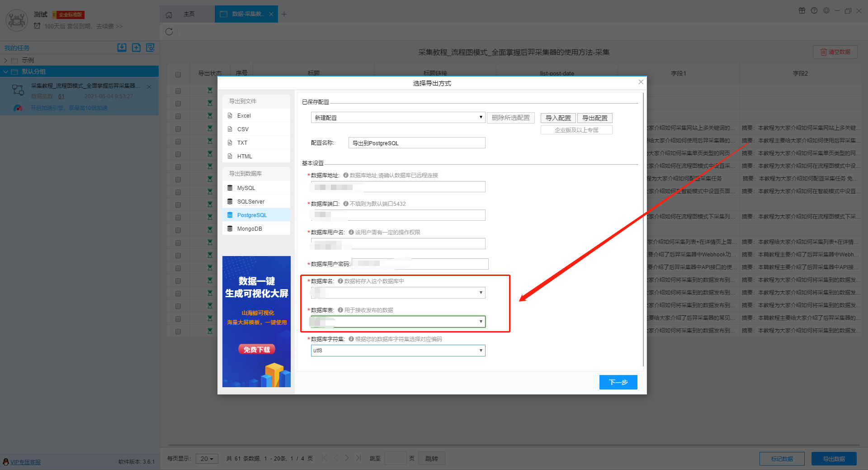Open the database name dropdown
The image size is (868, 470).
398,293
